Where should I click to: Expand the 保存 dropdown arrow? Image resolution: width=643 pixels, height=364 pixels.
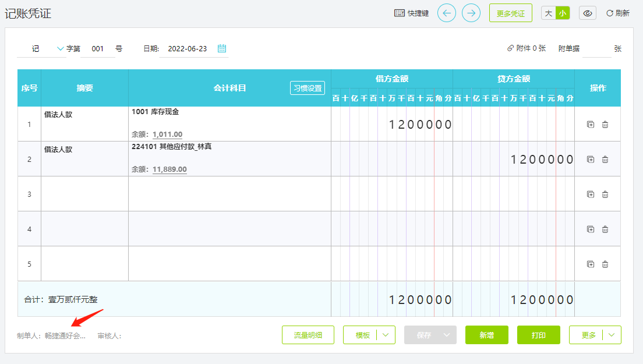click(x=447, y=335)
